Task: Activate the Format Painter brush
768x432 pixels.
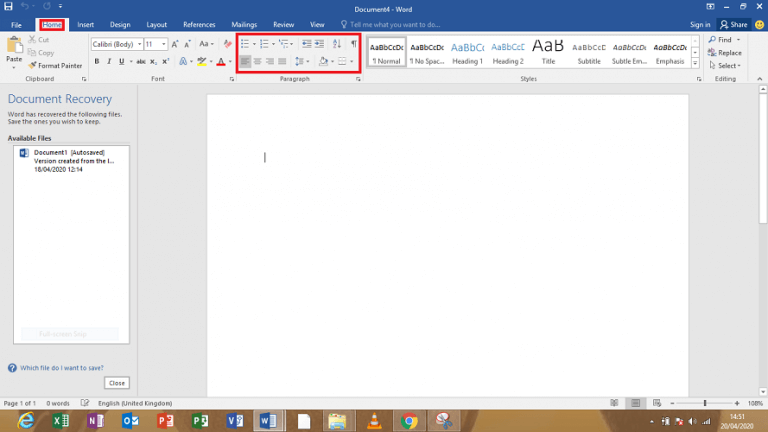Action: (x=55, y=66)
